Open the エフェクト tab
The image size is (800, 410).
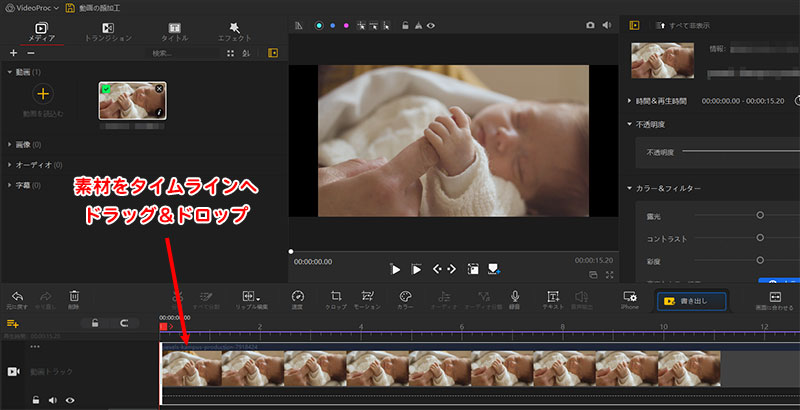(234, 32)
